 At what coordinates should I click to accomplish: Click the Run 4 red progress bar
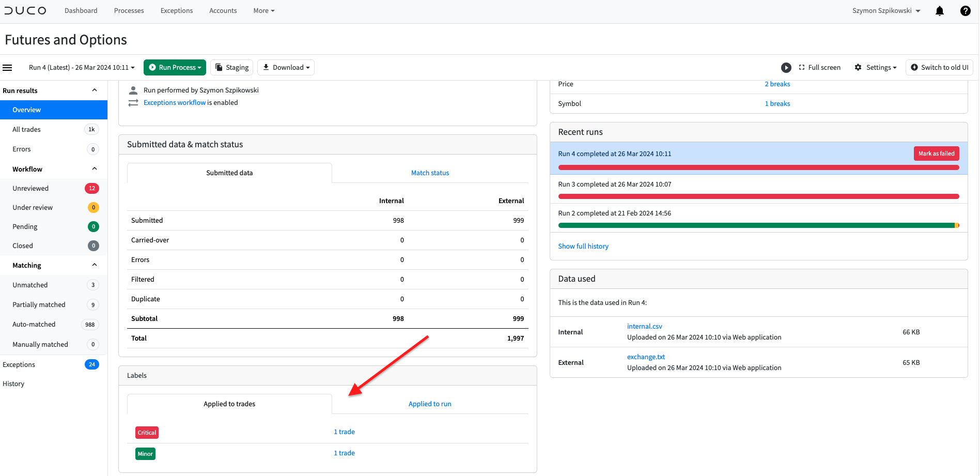[758, 167]
